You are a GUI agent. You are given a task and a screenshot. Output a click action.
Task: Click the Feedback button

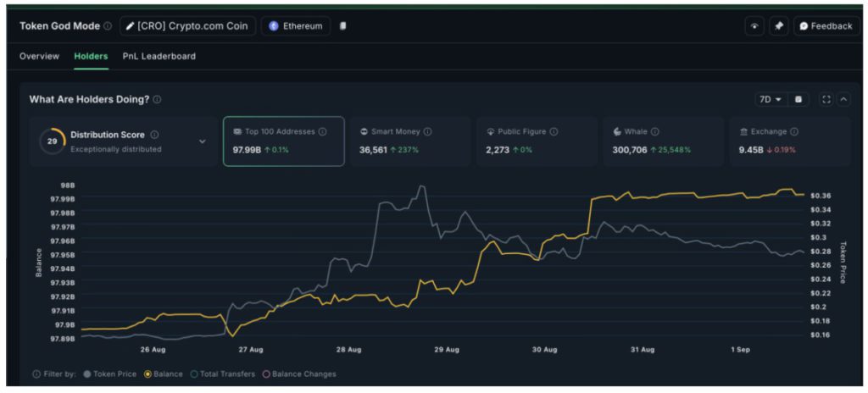tap(826, 26)
